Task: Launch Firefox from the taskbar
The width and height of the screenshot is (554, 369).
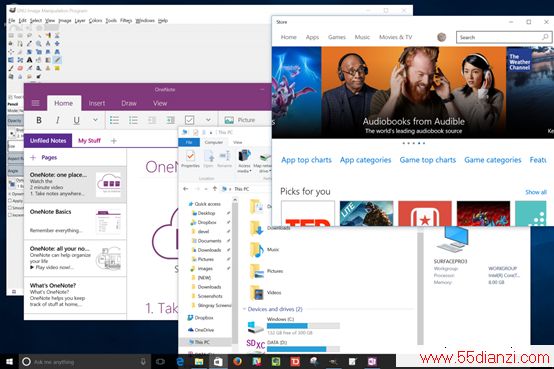Action: (x=237, y=362)
